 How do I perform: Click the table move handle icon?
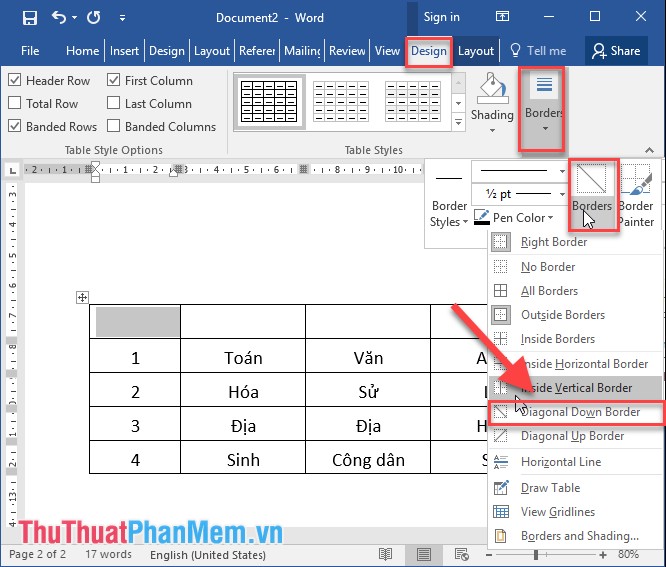click(x=83, y=297)
